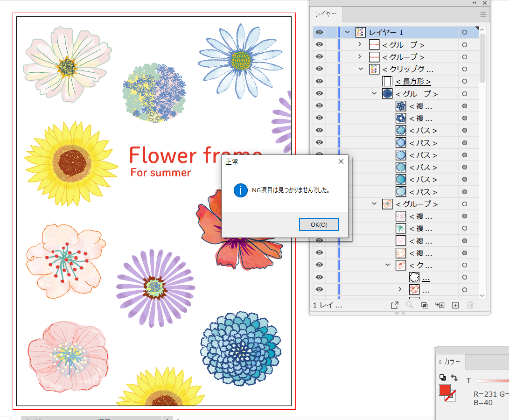Hide レイヤー 1 using its eye icon

[319, 32]
